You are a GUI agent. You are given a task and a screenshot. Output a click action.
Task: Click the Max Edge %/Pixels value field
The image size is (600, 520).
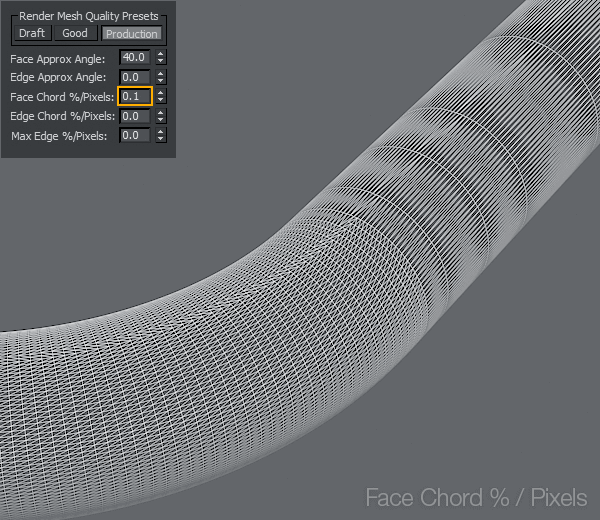(x=135, y=135)
